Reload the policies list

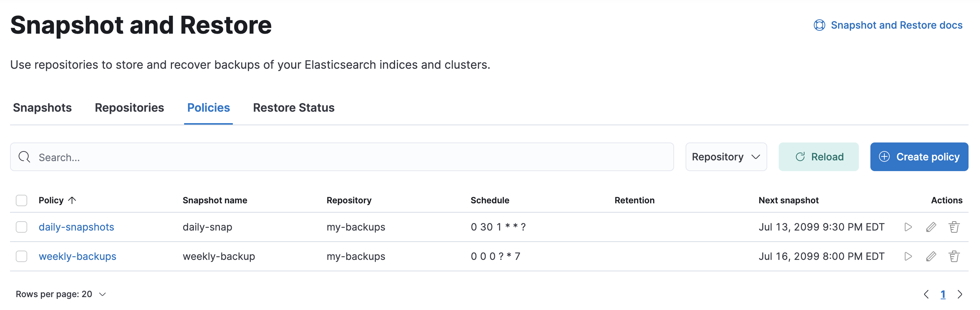tap(819, 157)
